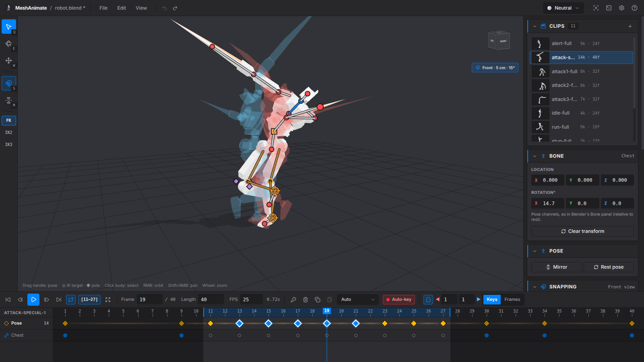Jump to first frame
Screen dimensions: 644x362
[x=8, y=300]
